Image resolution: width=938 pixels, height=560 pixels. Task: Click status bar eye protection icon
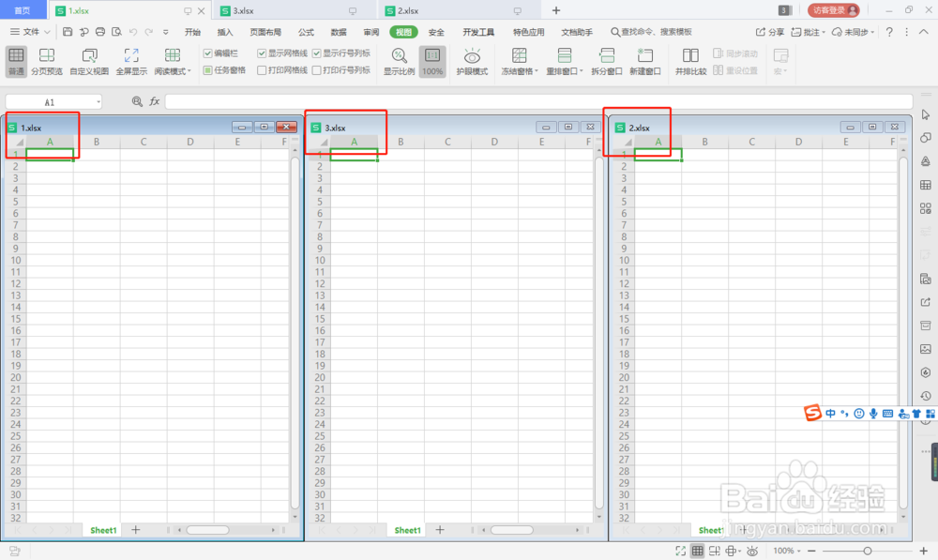[752, 551]
